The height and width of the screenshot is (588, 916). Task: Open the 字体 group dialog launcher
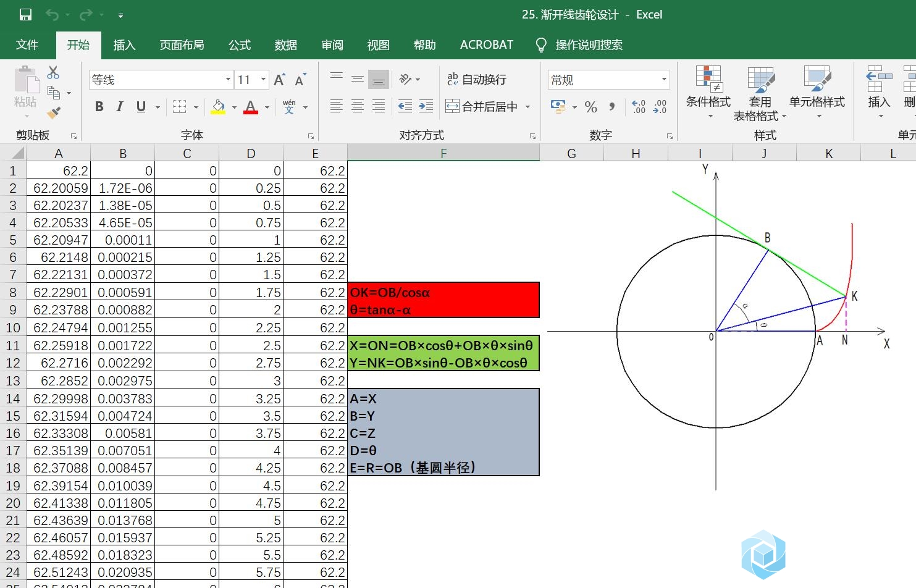[x=311, y=136]
